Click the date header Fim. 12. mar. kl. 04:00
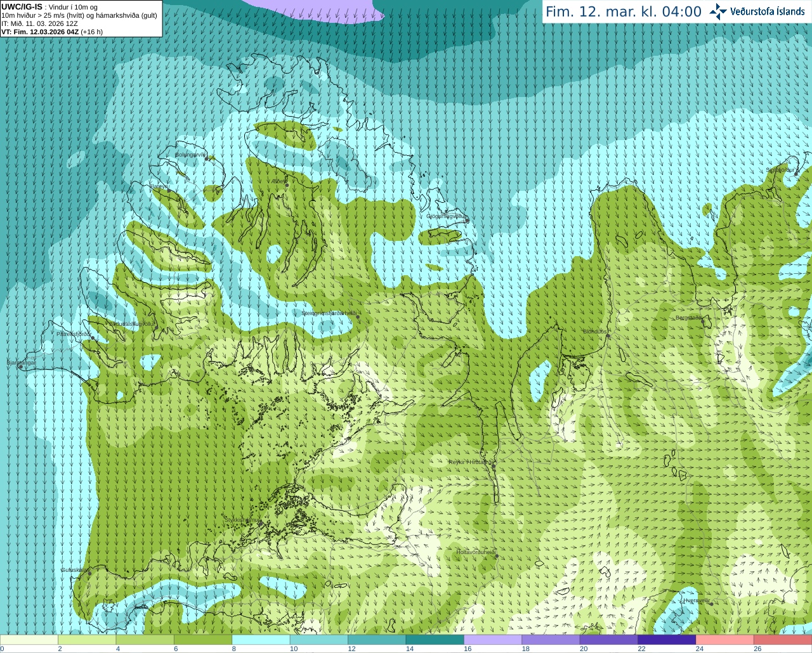 click(624, 11)
